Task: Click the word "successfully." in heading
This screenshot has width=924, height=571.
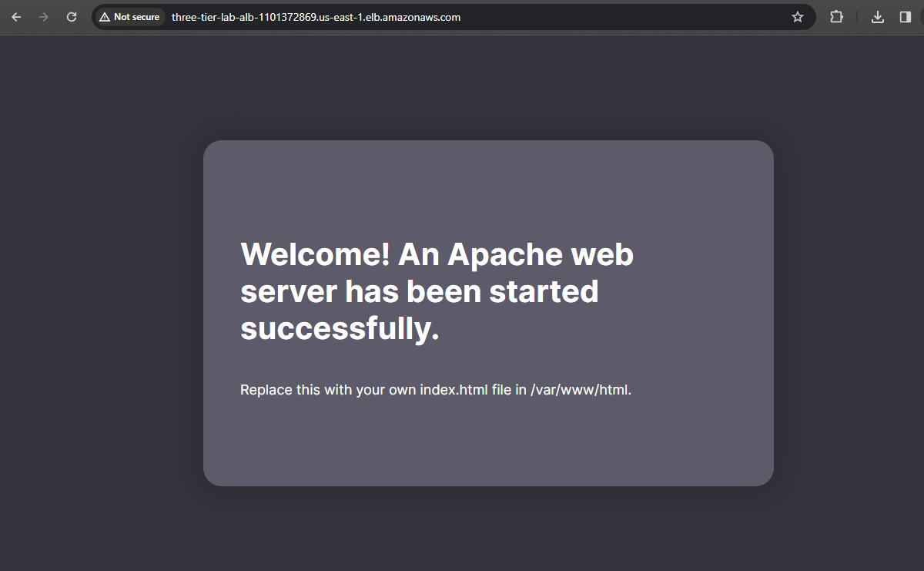Action: click(x=340, y=328)
